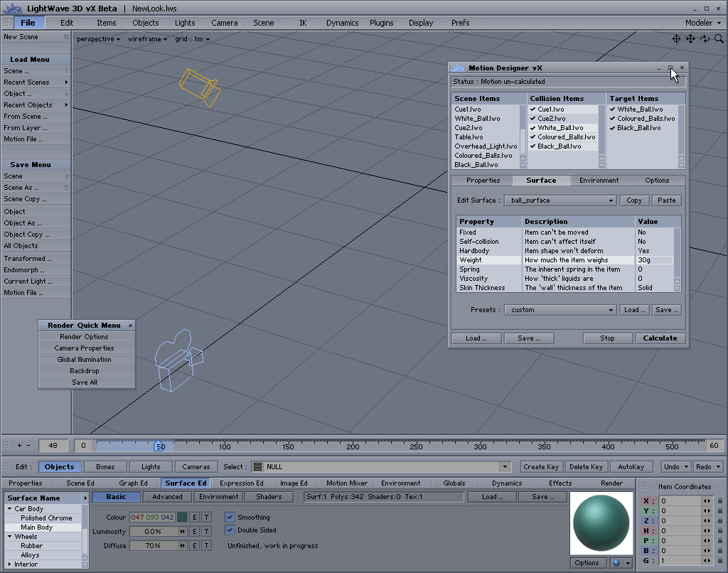This screenshot has height=573, width=728.
Task: Open the Plugins menu
Action: (381, 23)
